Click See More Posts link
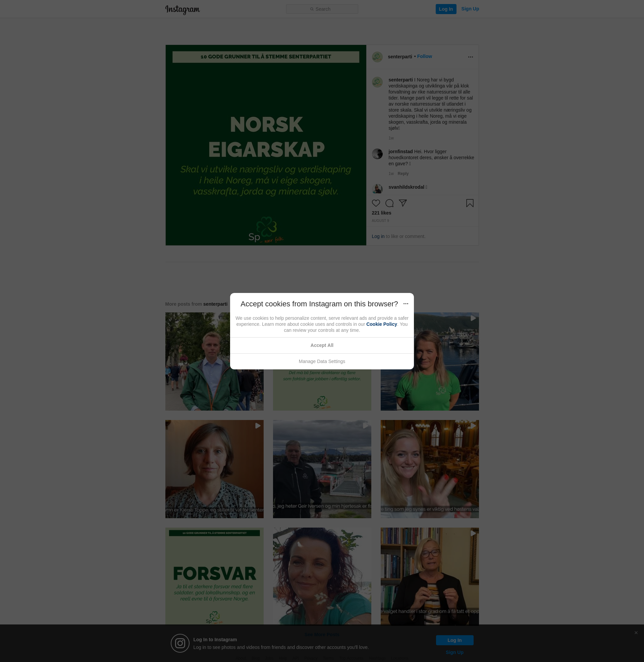644x662 pixels. 322,635
